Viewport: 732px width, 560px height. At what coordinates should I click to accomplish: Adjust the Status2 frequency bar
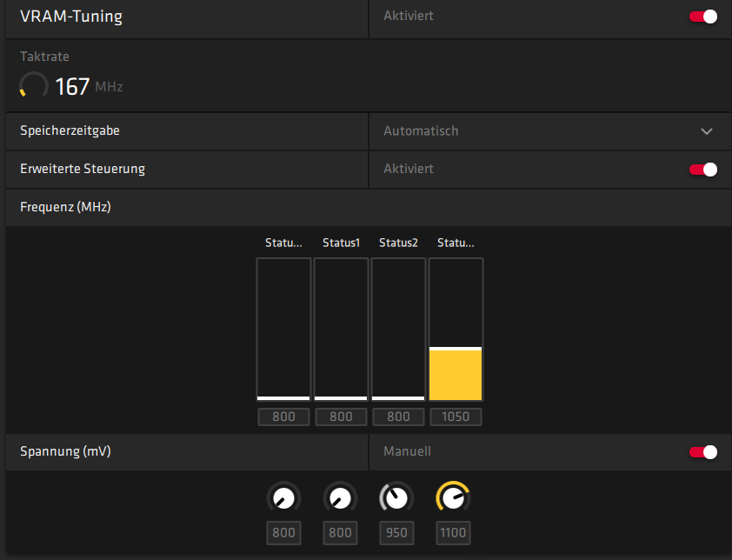(x=398, y=330)
